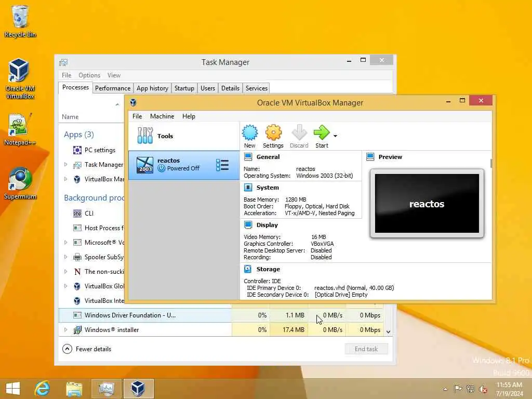532x399 pixels.
Task: Switch to the Performance tab
Action: pyautogui.click(x=113, y=88)
